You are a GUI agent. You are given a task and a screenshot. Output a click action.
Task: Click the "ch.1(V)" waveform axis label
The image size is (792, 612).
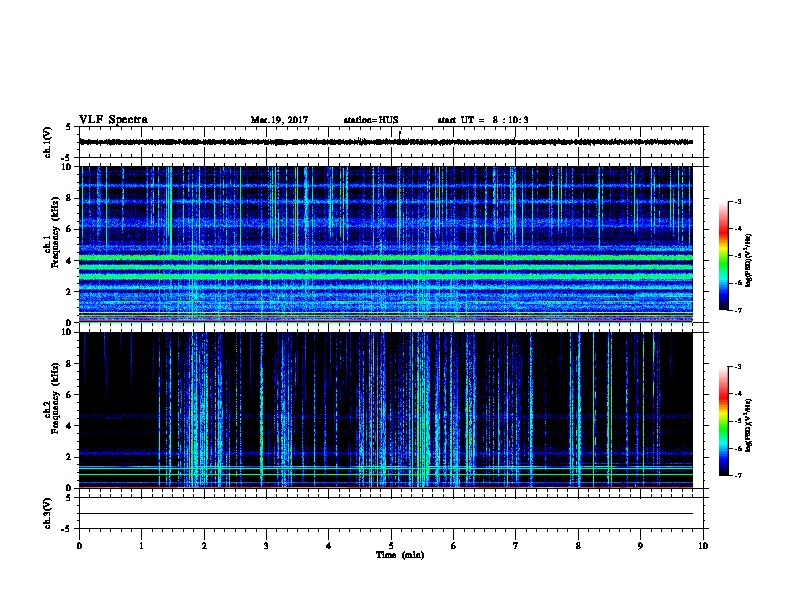click(47, 142)
